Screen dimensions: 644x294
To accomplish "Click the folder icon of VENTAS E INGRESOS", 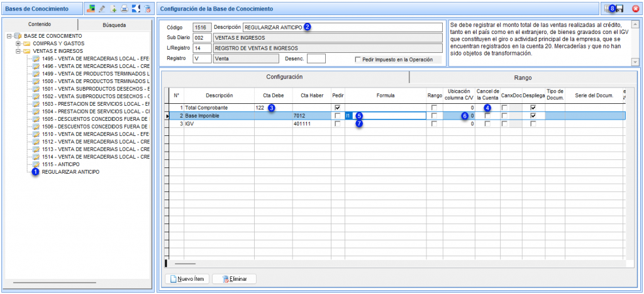I will (26, 51).
